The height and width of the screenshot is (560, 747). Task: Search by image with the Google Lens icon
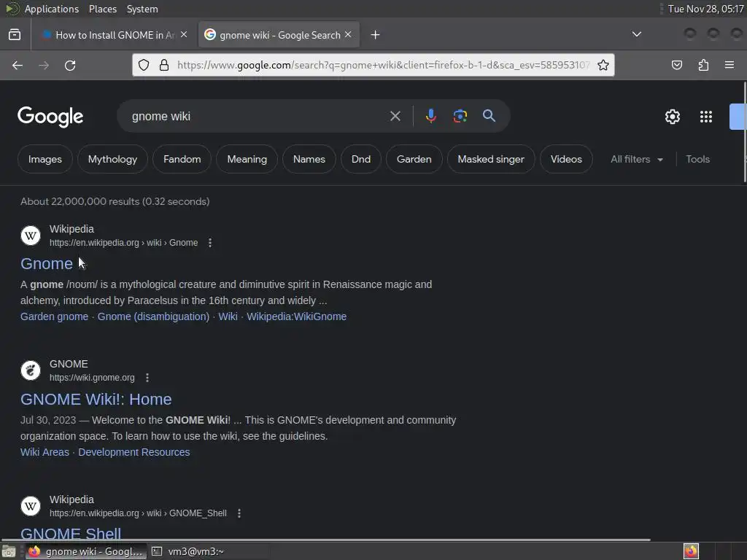(460, 116)
